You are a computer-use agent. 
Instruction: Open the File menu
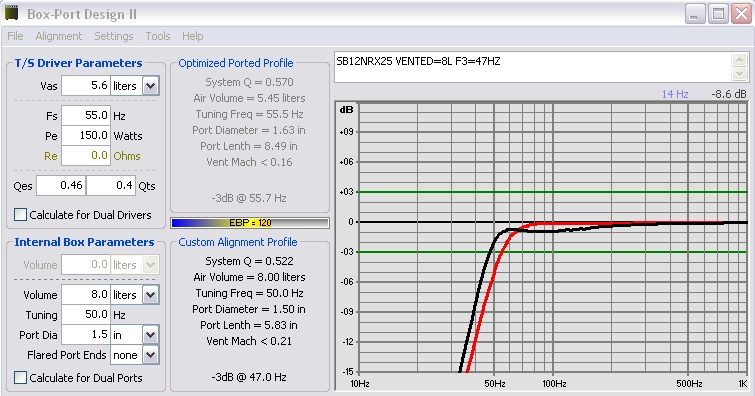point(15,36)
